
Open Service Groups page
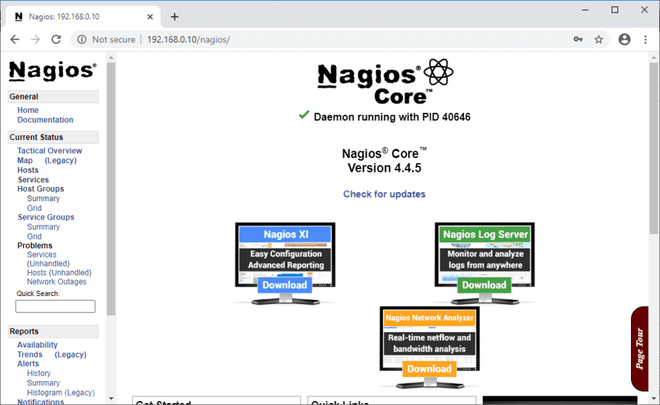[x=46, y=217]
